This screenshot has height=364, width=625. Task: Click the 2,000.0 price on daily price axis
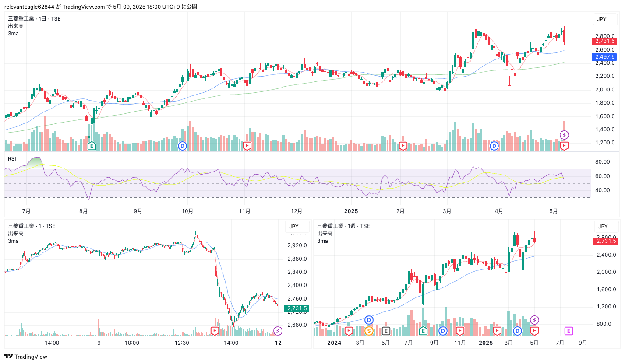click(x=605, y=90)
